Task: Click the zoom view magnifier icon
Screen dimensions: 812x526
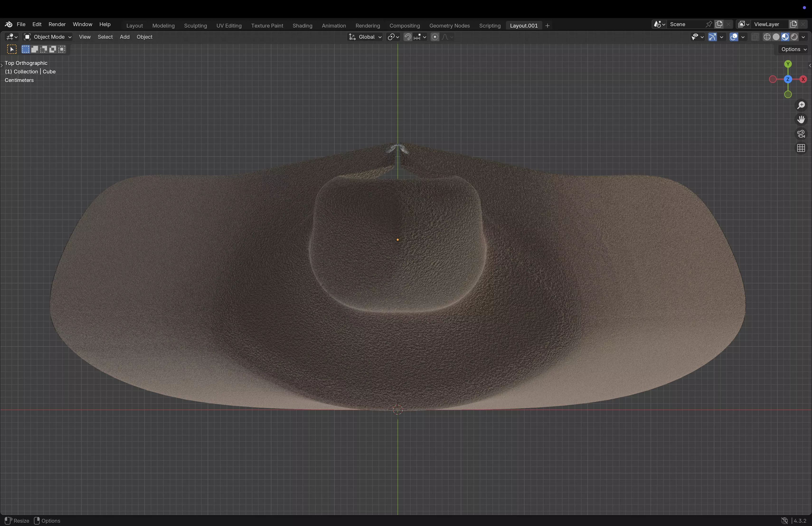Action: coord(801,105)
